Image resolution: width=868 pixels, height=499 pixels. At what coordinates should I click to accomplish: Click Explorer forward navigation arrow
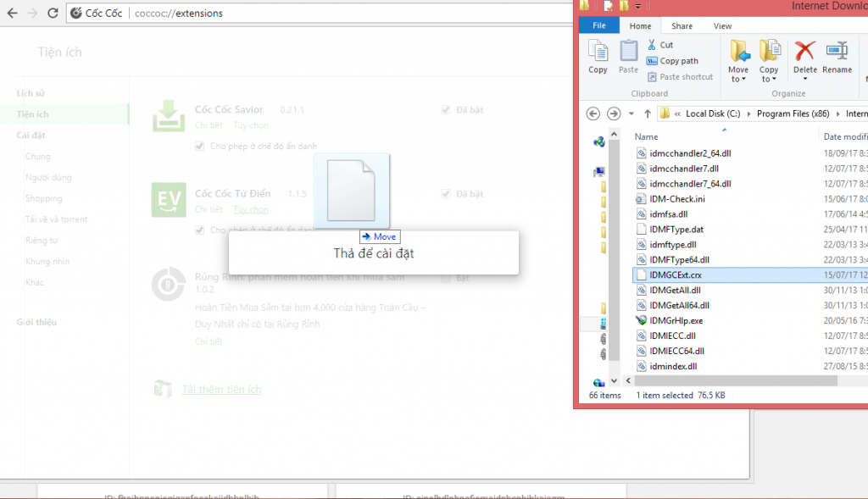[614, 114]
